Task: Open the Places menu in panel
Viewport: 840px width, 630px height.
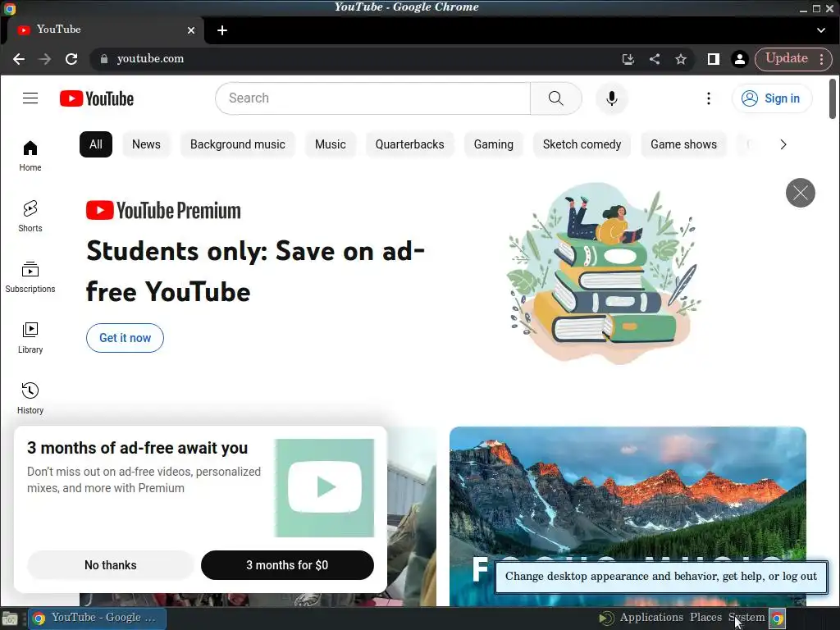Action: (705, 617)
